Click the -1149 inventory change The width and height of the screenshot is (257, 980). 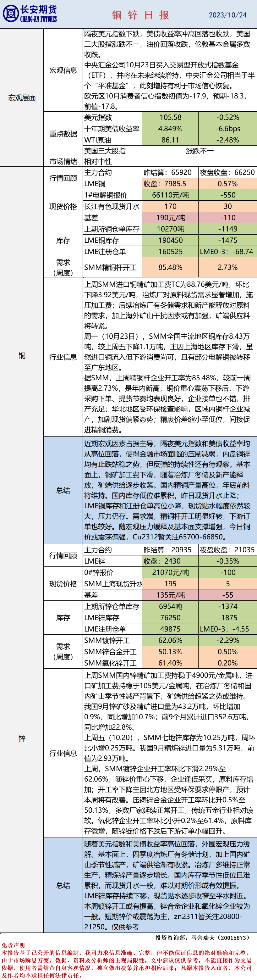point(227,229)
